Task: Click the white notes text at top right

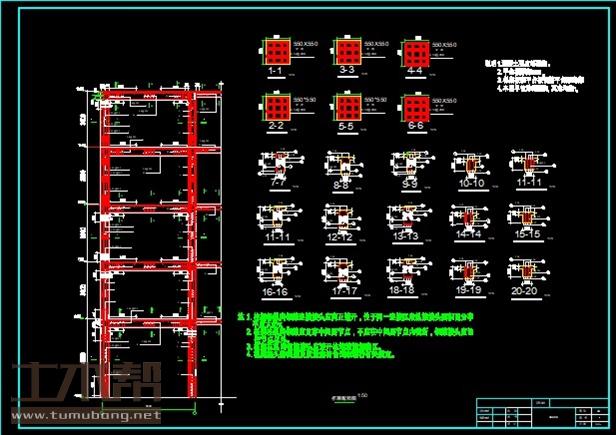Action: point(538,78)
